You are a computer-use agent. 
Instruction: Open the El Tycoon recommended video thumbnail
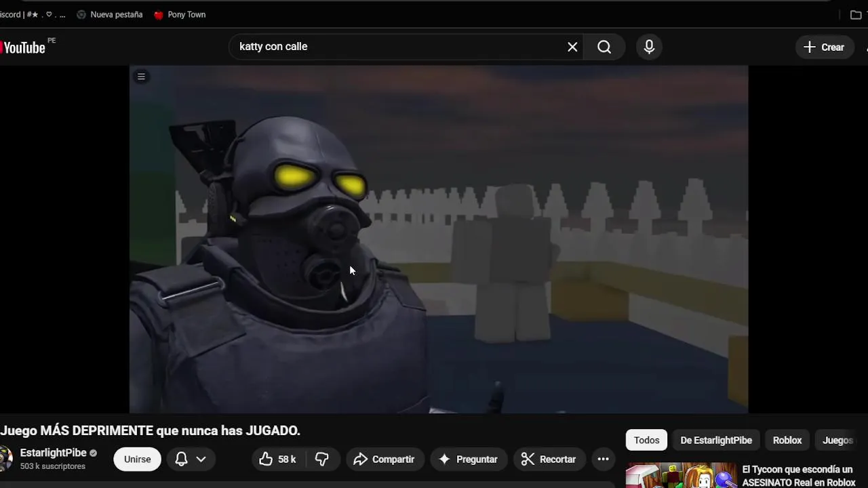pyautogui.click(x=681, y=475)
